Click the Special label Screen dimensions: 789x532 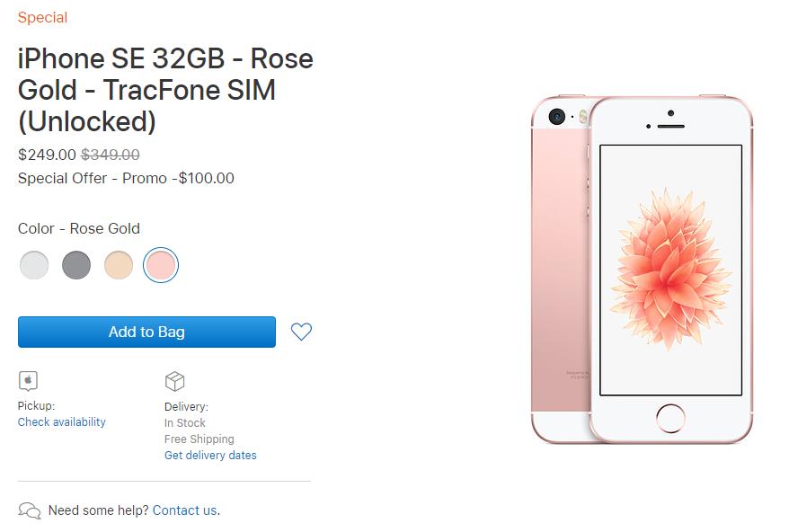coord(42,17)
